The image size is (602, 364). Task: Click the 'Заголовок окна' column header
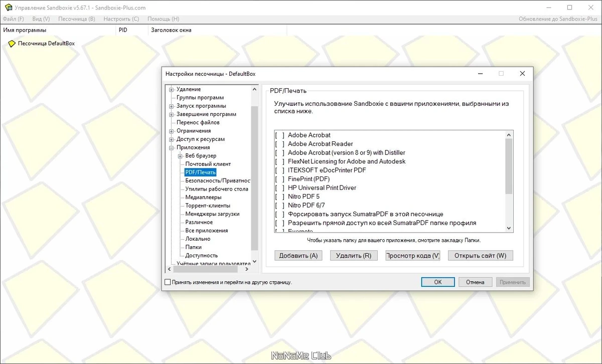[217, 30]
